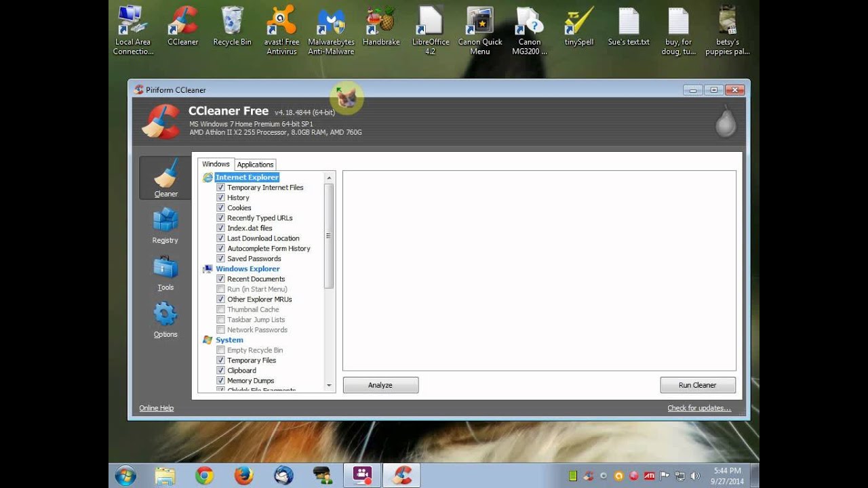868x488 pixels.
Task: Launch tinySpell desktop shortcut
Action: (579, 27)
